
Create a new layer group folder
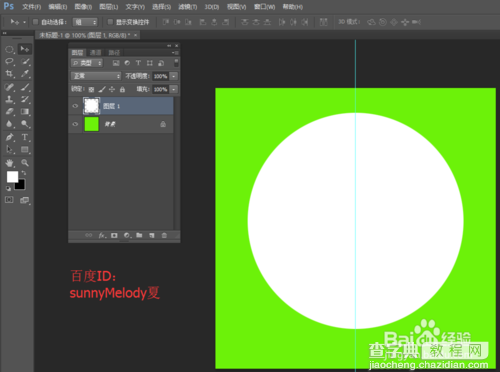(139, 235)
